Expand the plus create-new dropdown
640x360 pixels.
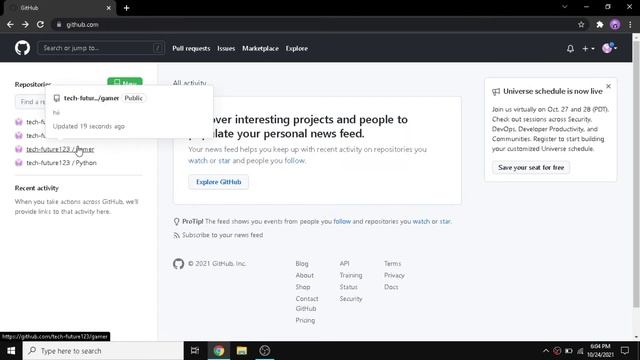[x=588, y=49]
